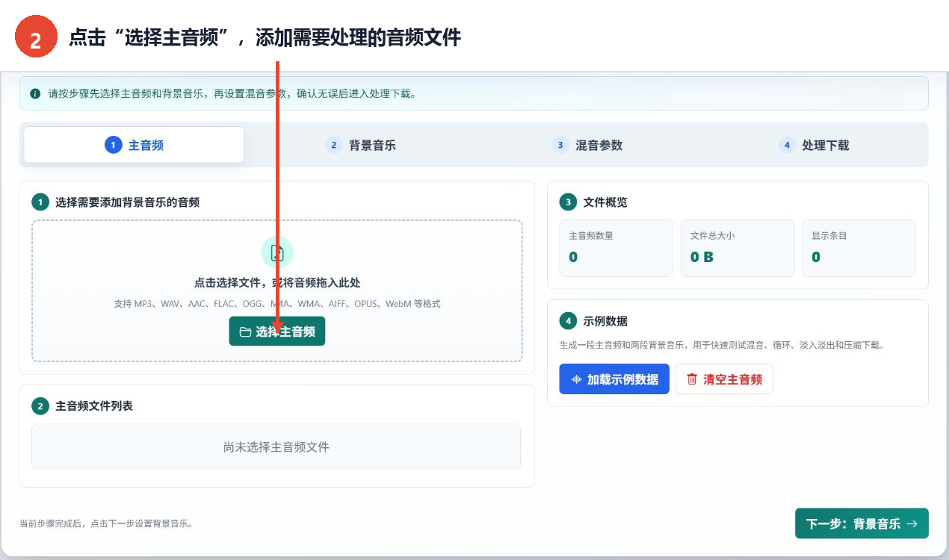Click the 示例数据 description about 生成一段主音频
The height and width of the screenshot is (560, 949).
tap(722, 345)
